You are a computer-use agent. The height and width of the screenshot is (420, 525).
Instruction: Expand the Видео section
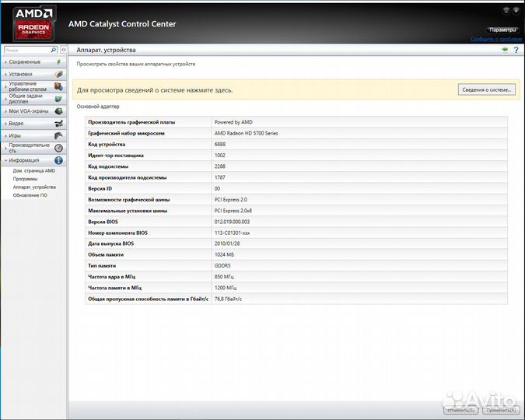tap(33, 123)
